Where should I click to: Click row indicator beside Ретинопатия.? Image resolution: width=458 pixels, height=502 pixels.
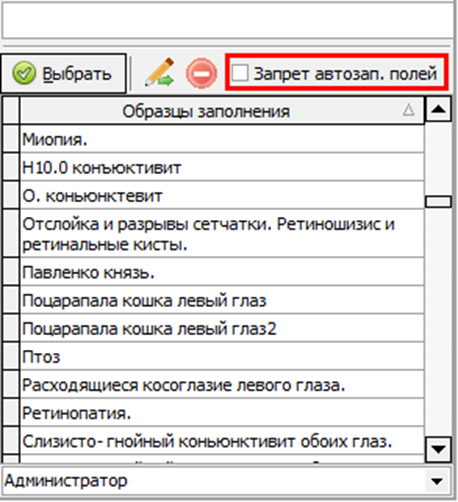click(x=11, y=413)
